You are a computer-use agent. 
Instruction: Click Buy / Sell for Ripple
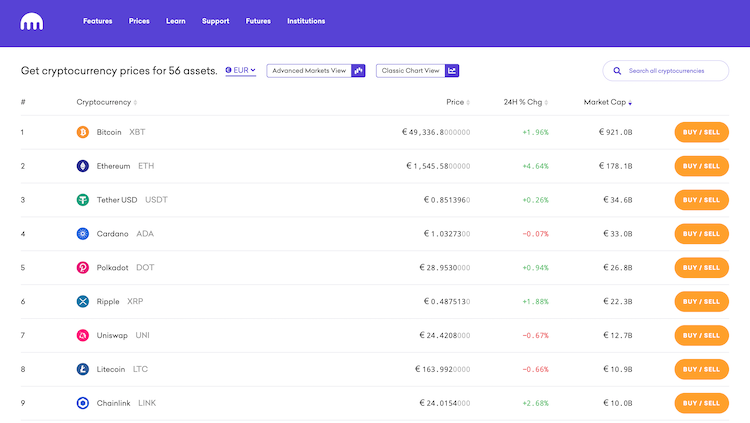[x=701, y=301]
